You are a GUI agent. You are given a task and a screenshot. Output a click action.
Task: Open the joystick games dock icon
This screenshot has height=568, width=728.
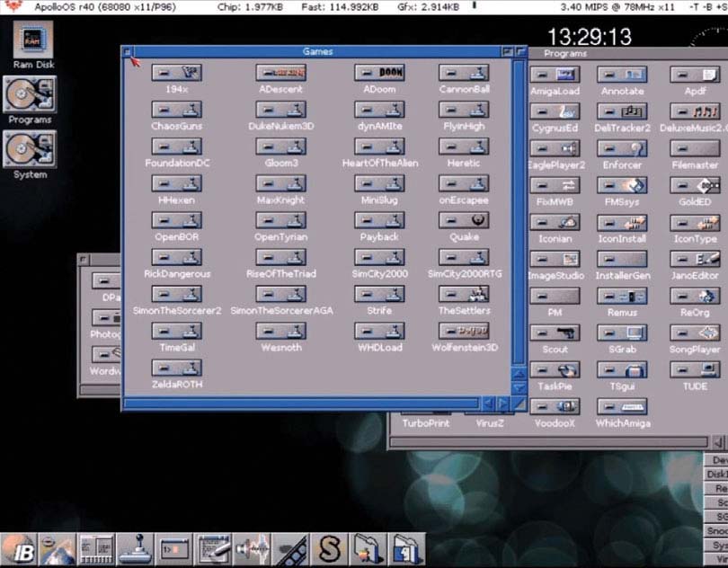[x=136, y=549]
